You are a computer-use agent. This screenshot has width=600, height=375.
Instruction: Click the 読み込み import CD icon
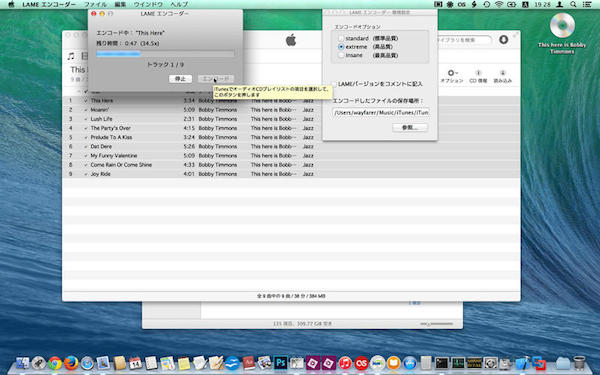point(502,76)
